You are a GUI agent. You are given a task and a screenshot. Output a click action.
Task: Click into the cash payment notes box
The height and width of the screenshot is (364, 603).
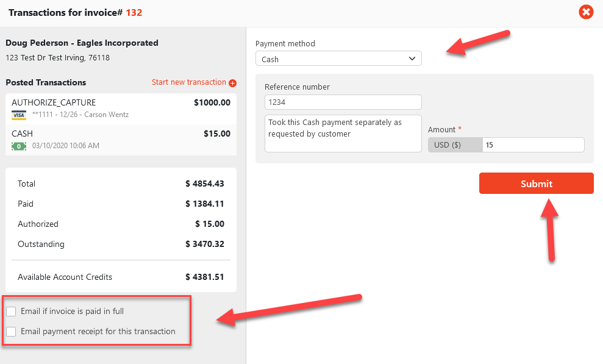343,134
